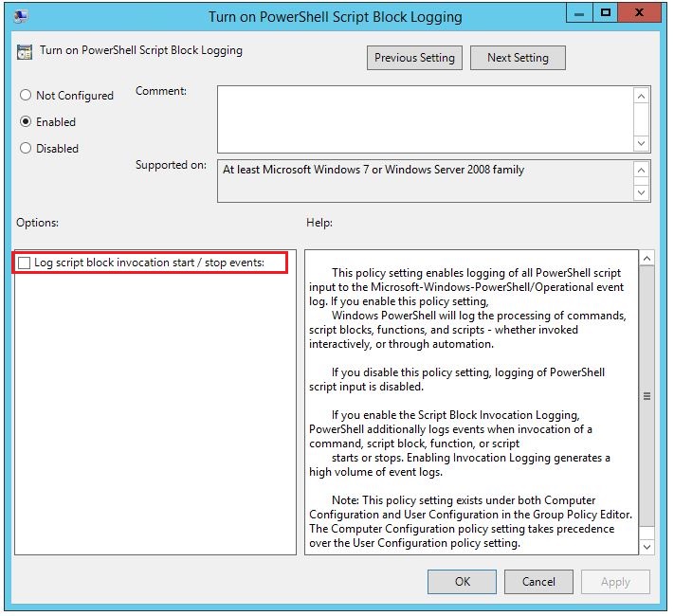Go to Previous Setting
Screen dimensions: 674x616
point(414,58)
